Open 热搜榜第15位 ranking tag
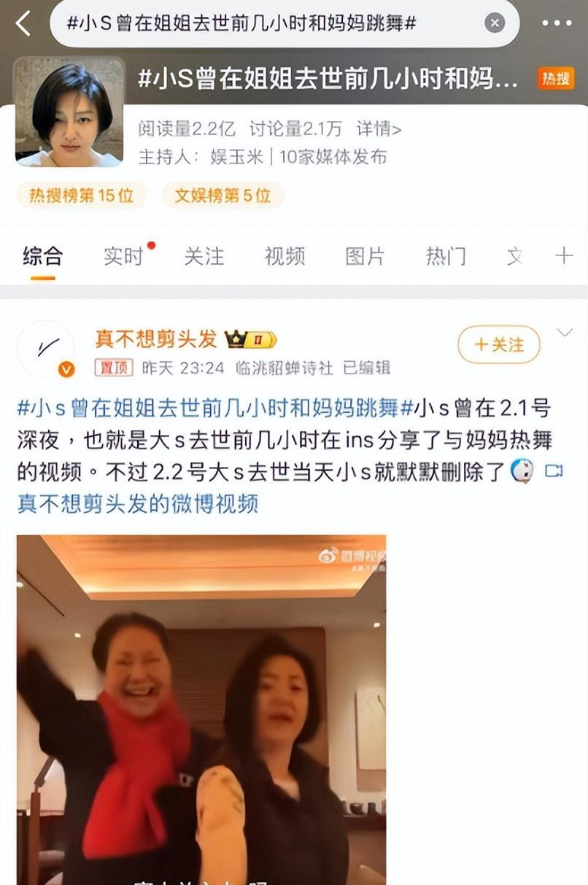Viewport: 588px width, 885px height. click(81, 195)
